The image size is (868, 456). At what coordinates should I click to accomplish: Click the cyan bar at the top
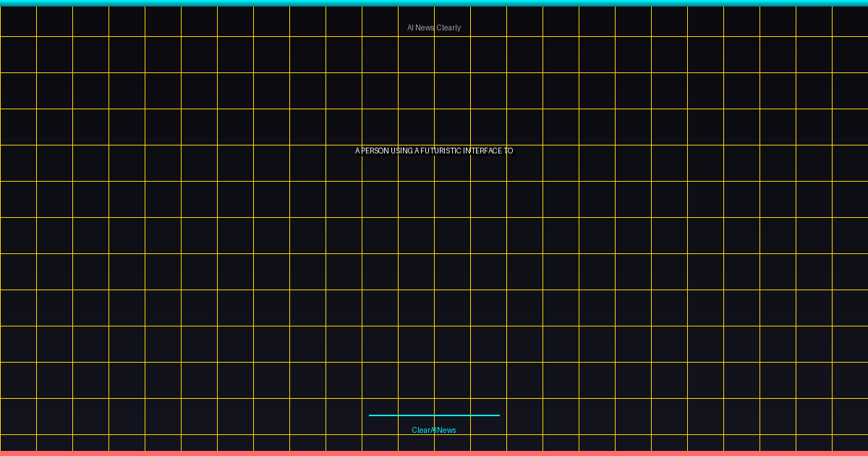click(x=434, y=3)
